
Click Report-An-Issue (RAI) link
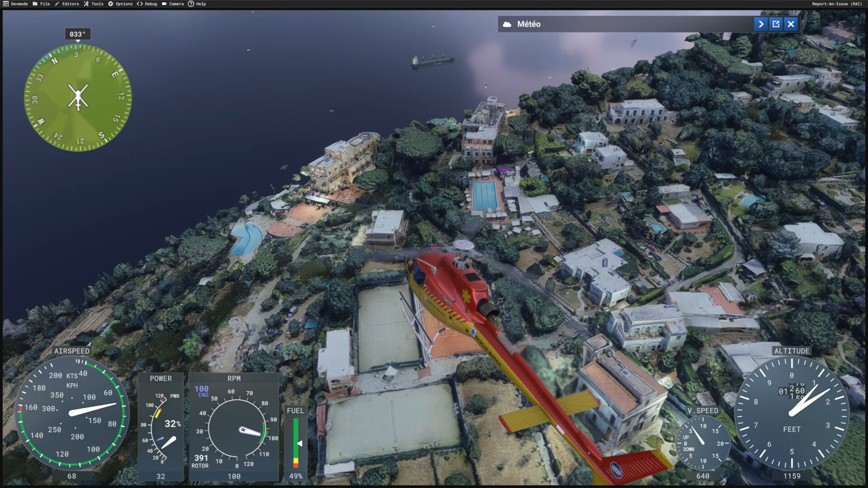[837, 4]
